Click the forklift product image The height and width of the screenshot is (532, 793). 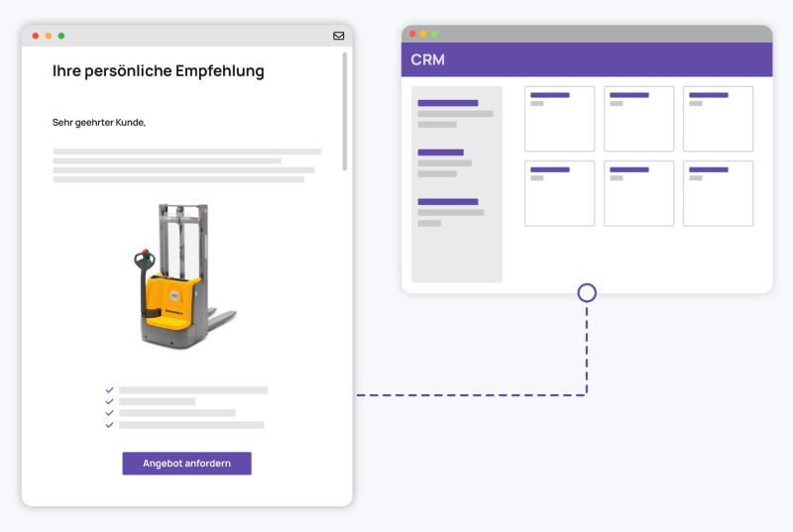coord(184,275)
